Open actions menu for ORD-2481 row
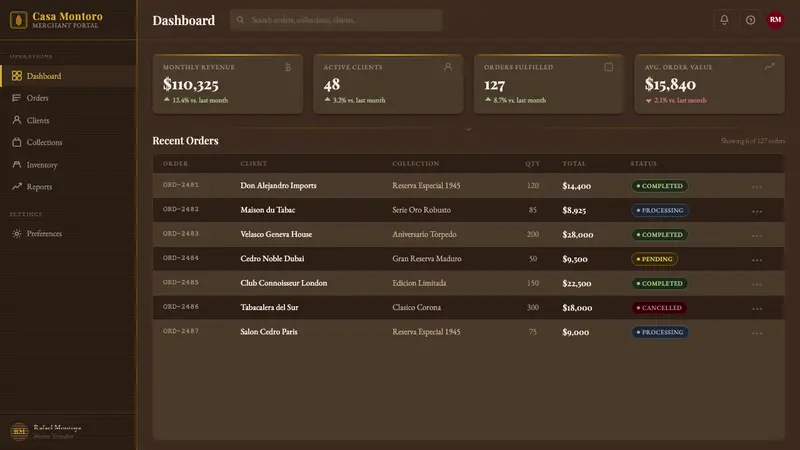Image resolution: width=800 pixels, height=450 pixels. click(757, 187)
